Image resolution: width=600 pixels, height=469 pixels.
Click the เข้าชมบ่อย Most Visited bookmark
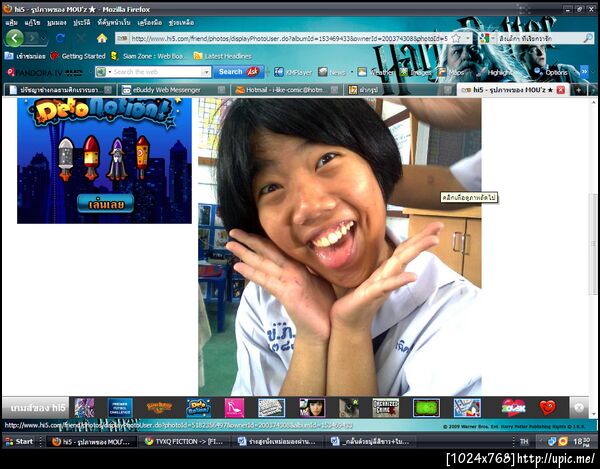(x=25, y=56)
